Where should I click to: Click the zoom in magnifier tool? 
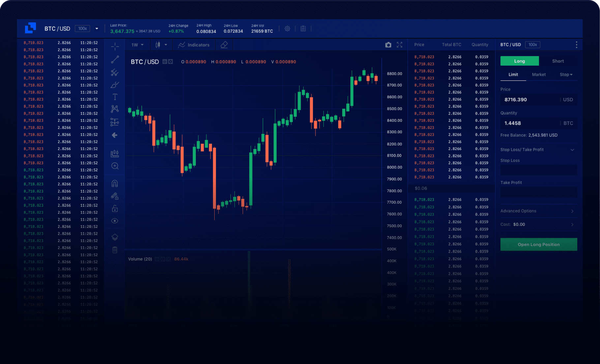[115, 166]
